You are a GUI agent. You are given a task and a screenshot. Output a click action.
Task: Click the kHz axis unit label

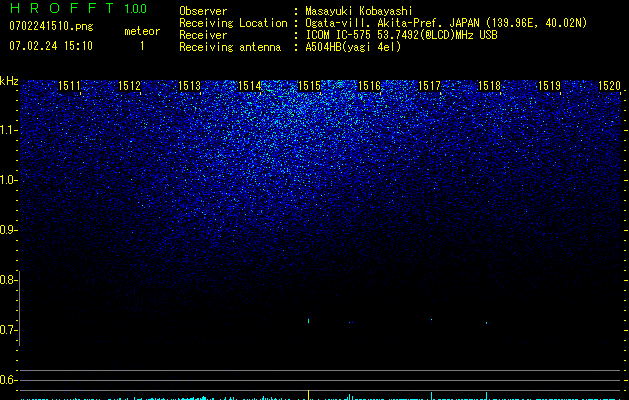pyautogui.click(x=9, y=81)
